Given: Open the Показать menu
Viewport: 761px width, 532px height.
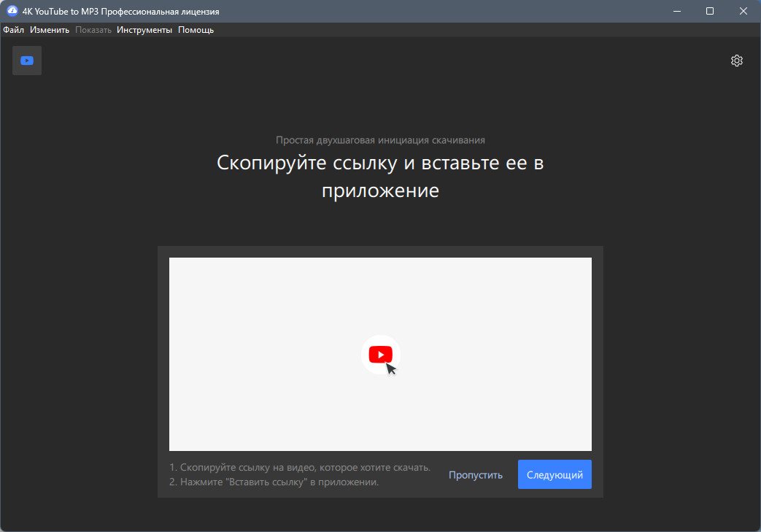Looking at the screenshot, I should (x=93, y=30).
